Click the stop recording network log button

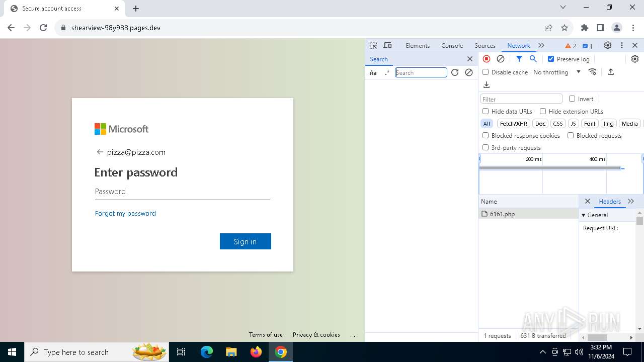coord(487,59)
